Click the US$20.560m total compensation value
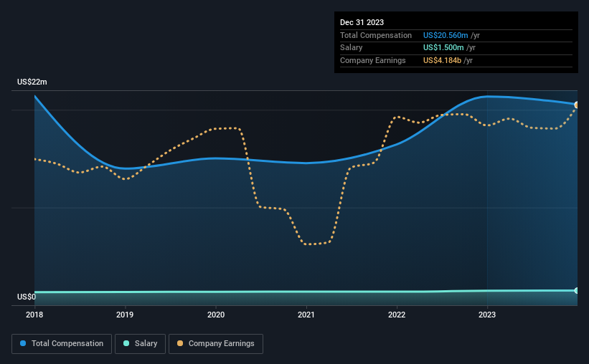 [x=446, y=35]
